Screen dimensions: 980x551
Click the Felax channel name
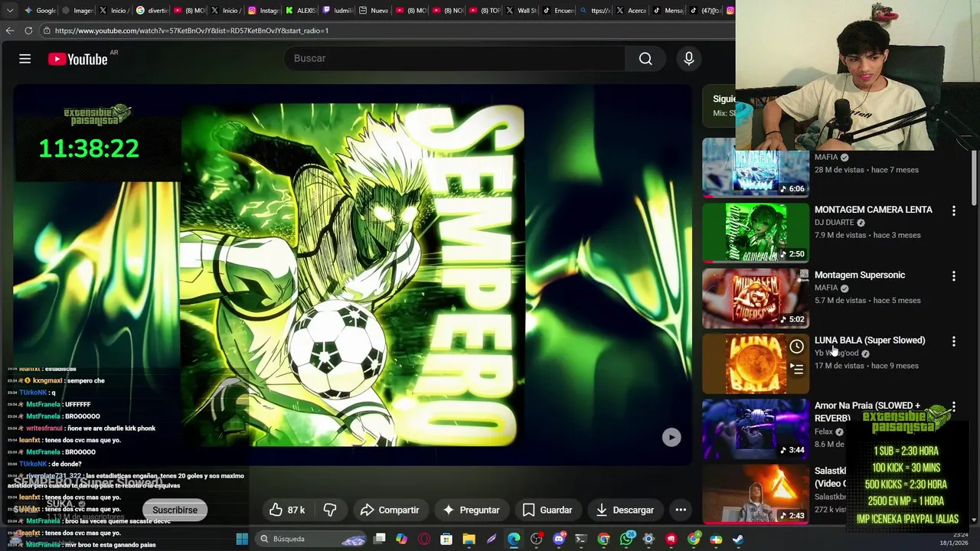click(824, 432)
